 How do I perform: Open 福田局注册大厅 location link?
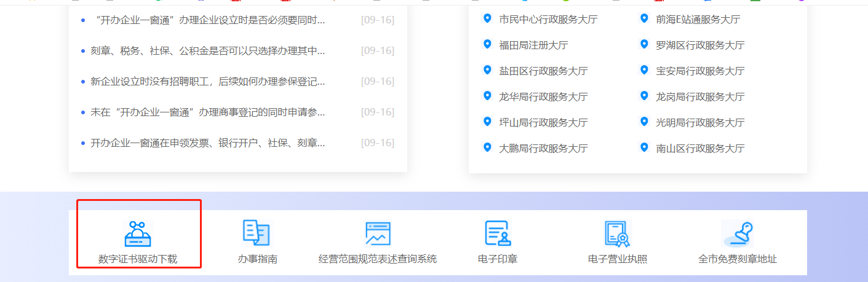[x=533, y=45]
